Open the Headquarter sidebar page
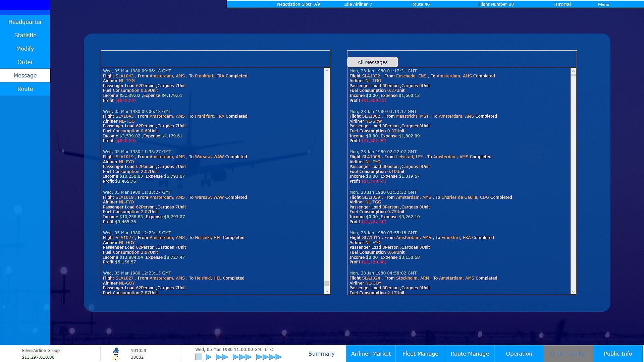The image size is (644, 362). point(25,22)
